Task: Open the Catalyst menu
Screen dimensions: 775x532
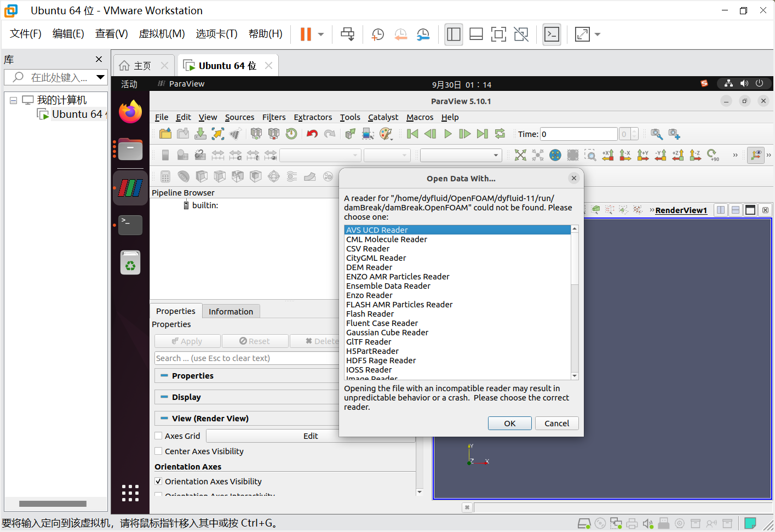Action: [383, 117]
